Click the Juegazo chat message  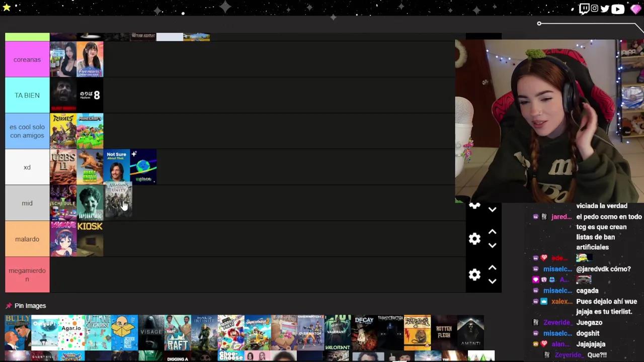click(589, 322)
